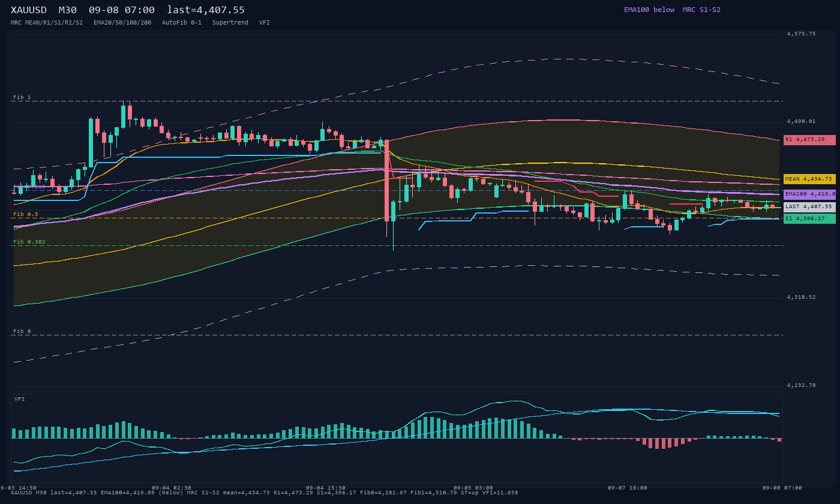840x504 pixels.
Task: Click the 'Fib 0.382' level label
Action: pyautogui.click(x=29, y=242)
